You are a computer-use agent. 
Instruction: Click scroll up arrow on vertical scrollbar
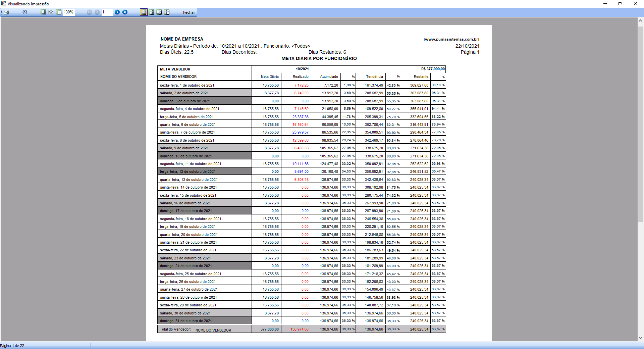640,20
